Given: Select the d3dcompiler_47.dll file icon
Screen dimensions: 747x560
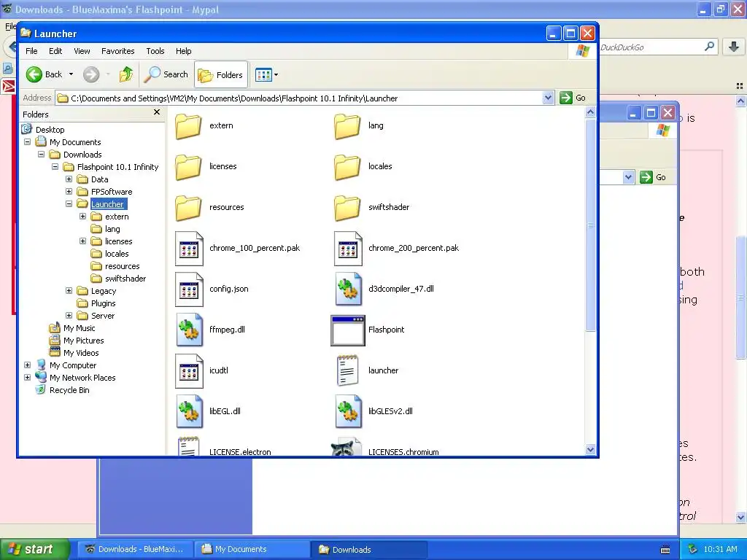Looking at the screenshot, I should 348,289.
